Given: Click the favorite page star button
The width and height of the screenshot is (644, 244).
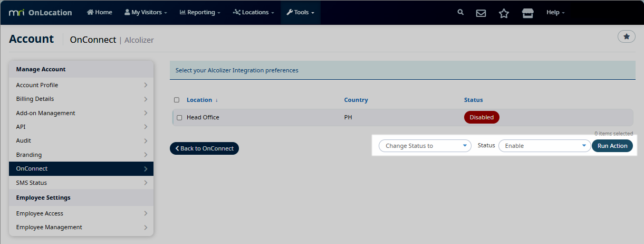Looking at the screenshot, I should pyautogui.click(x=626, y=36).
